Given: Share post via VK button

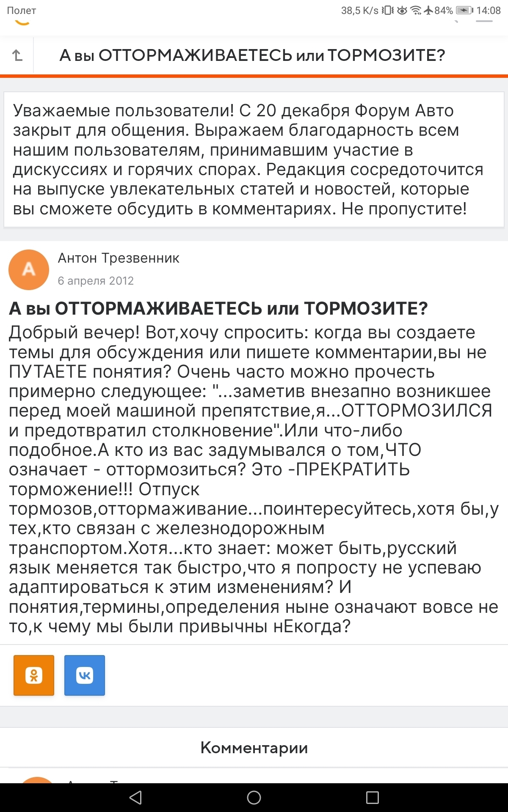Looking at the screenshot, I should tap(85, 675).
